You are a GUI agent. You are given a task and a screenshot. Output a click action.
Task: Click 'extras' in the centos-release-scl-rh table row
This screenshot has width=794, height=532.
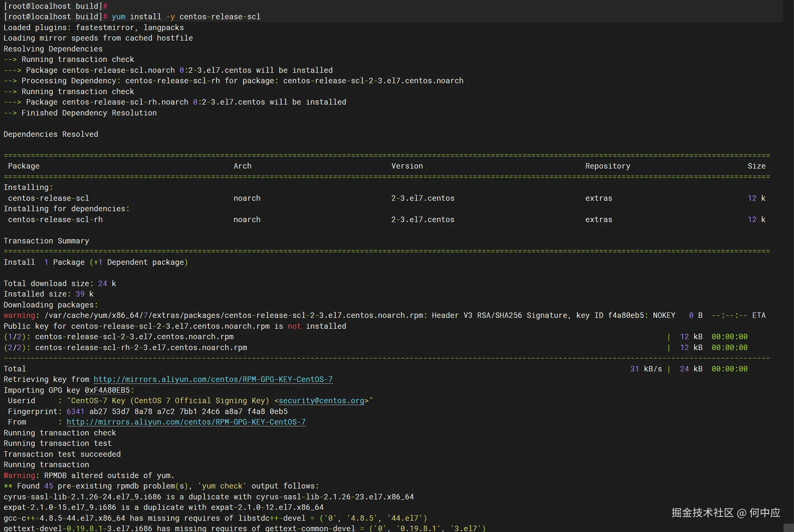point(599,220)
